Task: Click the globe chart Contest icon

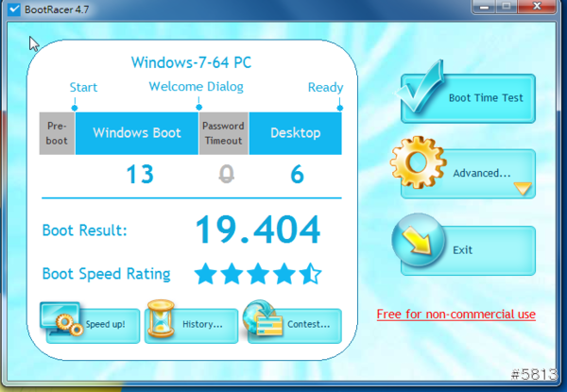Action: tap(263, 318)
